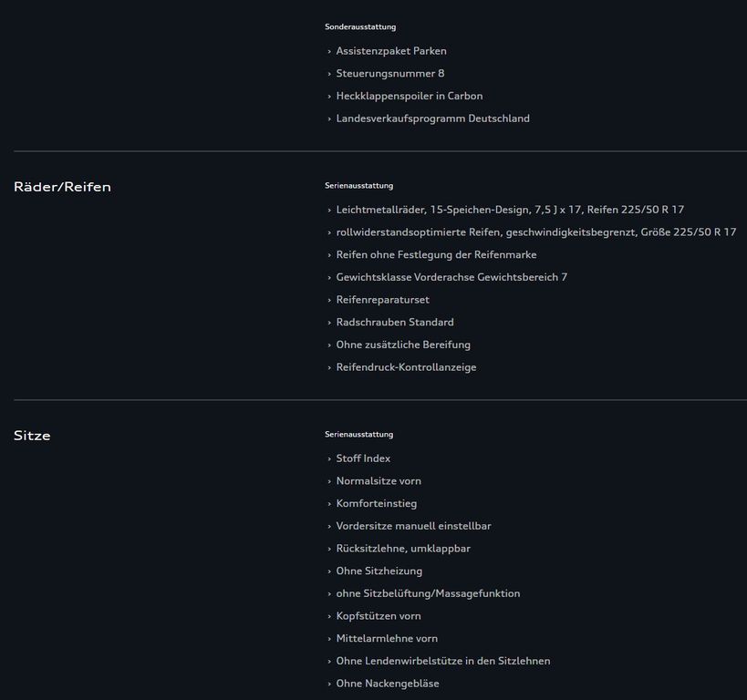The height and width of the screenshot is (700, 747).
Task: Click Landesverkaufsprogramm Deutschland item
Action: (432, 118)
